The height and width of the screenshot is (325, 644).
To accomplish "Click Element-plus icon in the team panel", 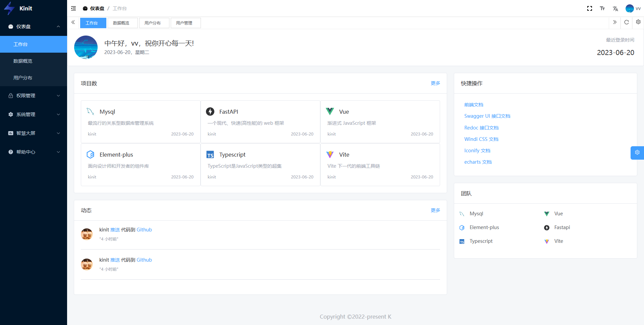I will coord(462,228).
